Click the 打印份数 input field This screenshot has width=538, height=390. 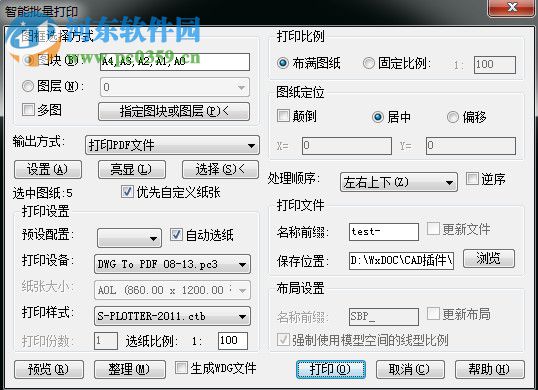pos(106,341)
